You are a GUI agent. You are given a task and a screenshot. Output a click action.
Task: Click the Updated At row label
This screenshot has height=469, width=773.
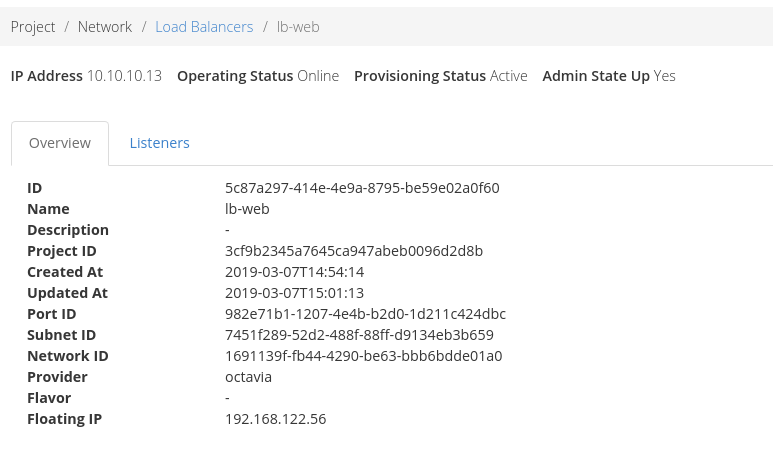click(x=68, y=293)
